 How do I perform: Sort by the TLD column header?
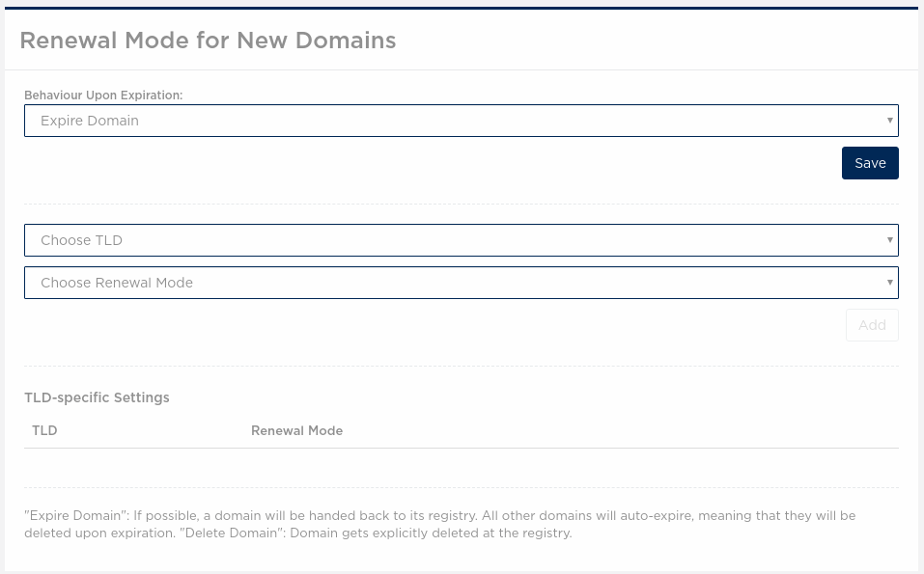pos(44,430)
